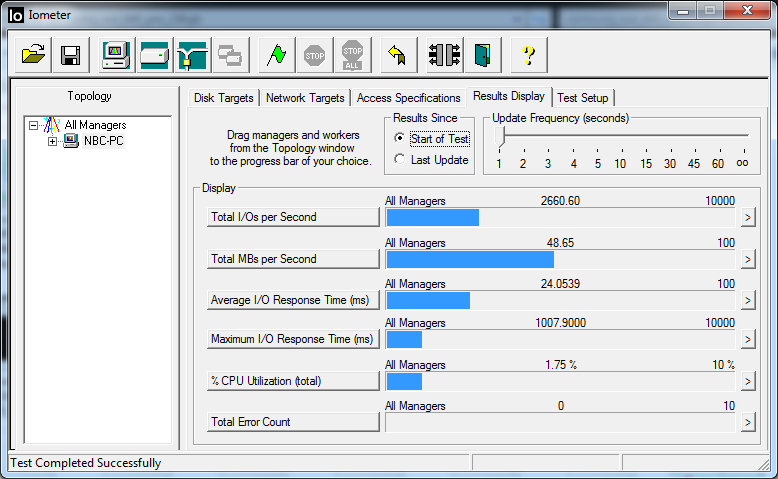Open arrow next to Maximum I/O Response Time bar
The image size is (778, 479).
[748, 340]
